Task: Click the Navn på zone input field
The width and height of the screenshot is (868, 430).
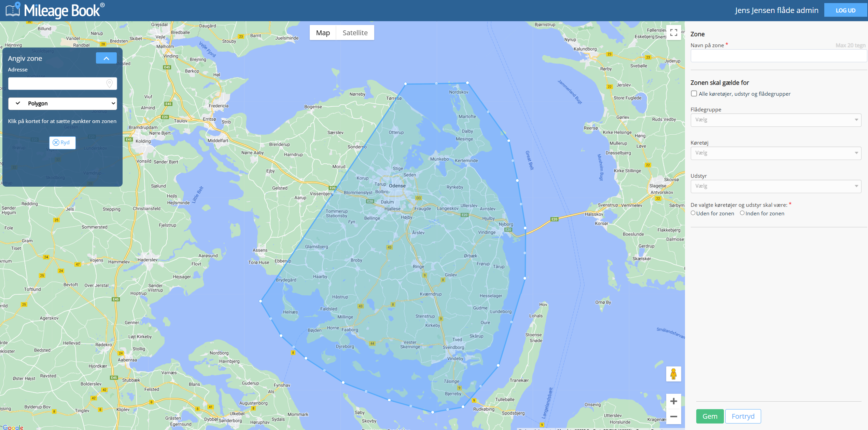Action: coord(779,56)
